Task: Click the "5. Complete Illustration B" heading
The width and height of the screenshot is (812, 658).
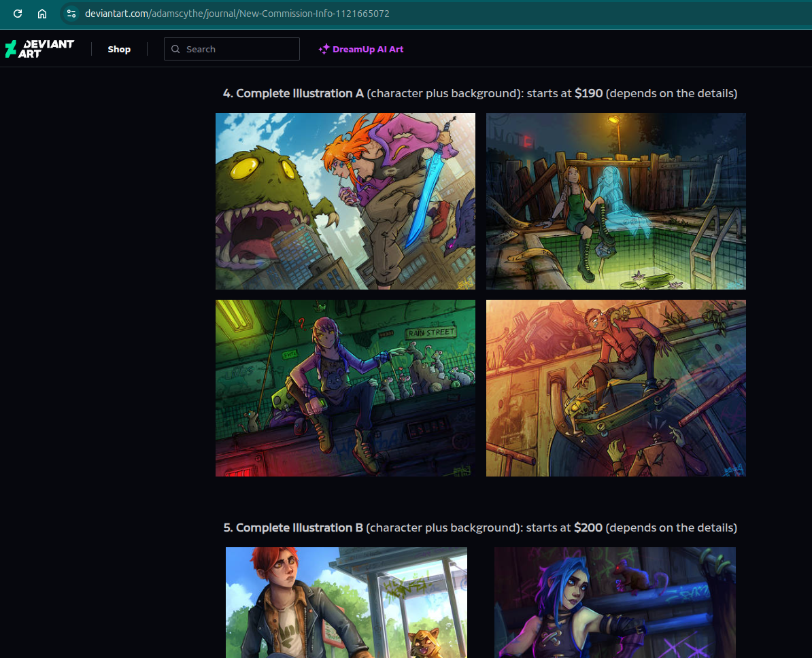Action: point(292,527)
